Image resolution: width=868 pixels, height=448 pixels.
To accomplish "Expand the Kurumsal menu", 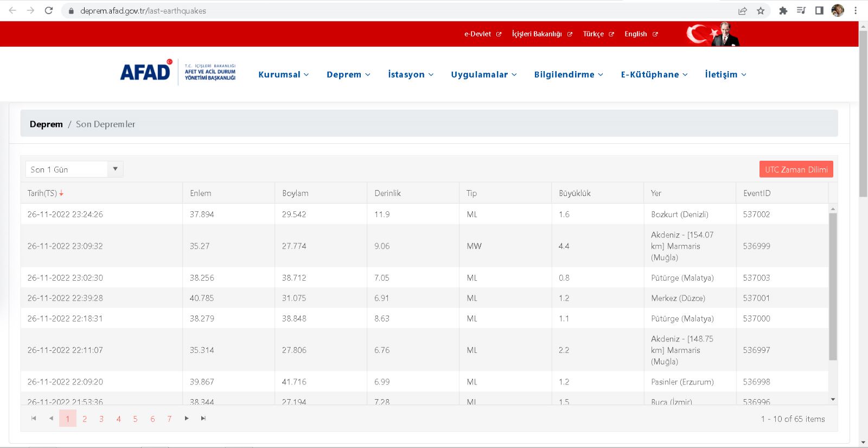I will [284, 74].
